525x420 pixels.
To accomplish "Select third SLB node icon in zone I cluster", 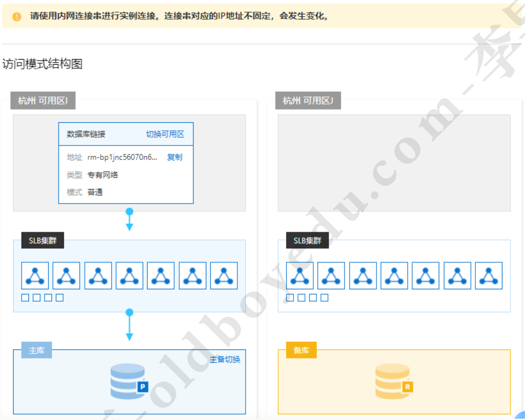I will [x=98, y=276].
